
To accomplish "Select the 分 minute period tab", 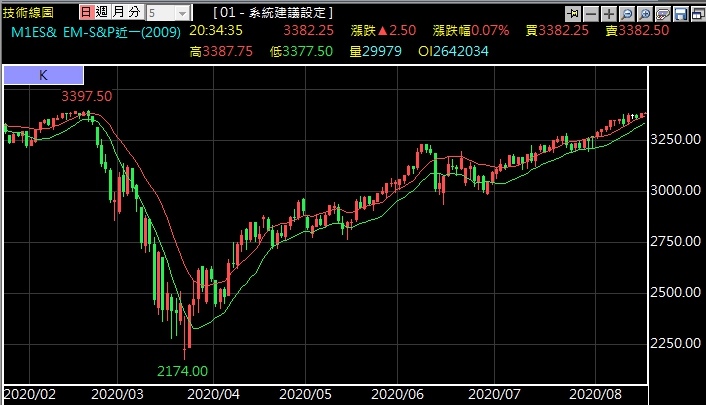I will [x=134, y=12].
